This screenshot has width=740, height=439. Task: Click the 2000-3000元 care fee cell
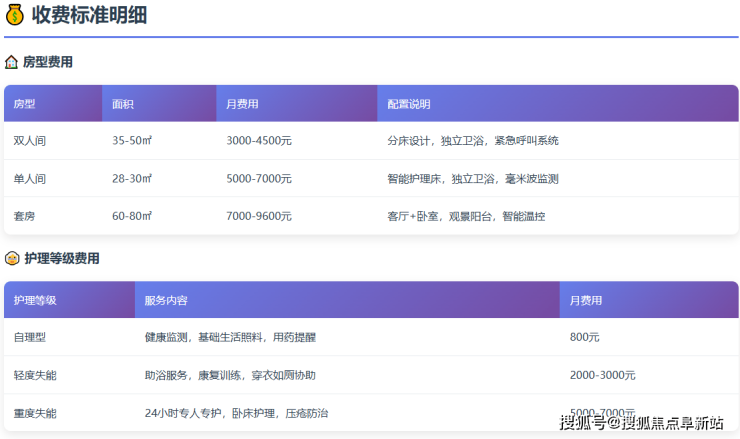(602, 375)
